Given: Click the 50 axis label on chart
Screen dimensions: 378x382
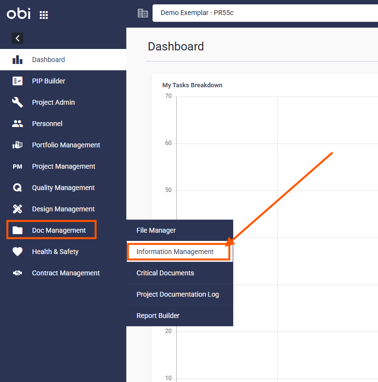Looking at the screenshot, I should [168, 190].
